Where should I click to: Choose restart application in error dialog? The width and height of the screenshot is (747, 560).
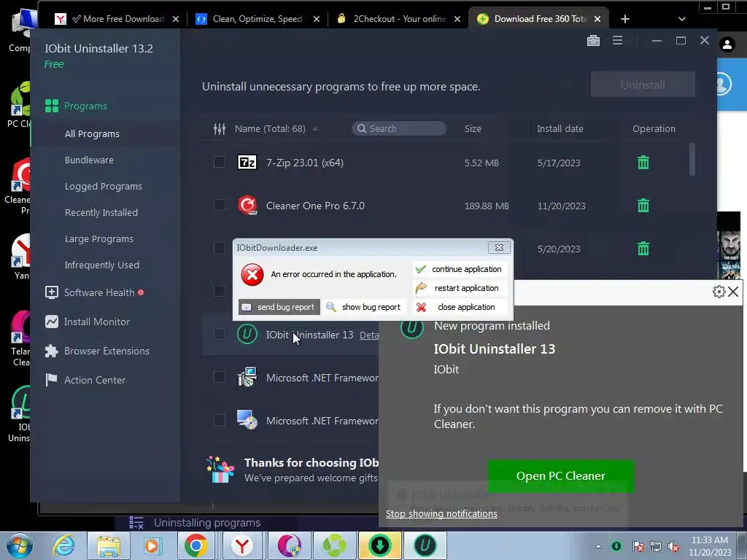coord(459,288)
